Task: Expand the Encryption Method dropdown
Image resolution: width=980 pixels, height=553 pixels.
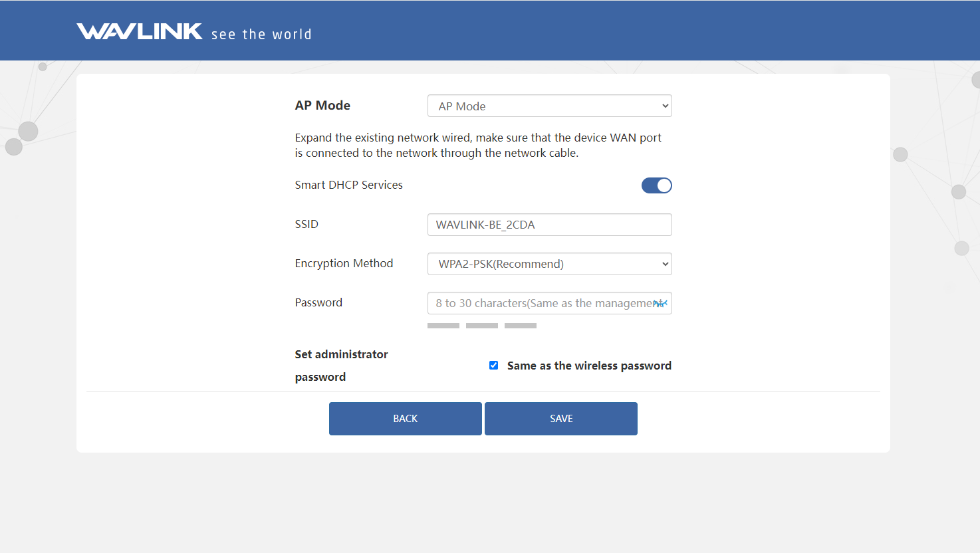Action: (x=549, y=264)
